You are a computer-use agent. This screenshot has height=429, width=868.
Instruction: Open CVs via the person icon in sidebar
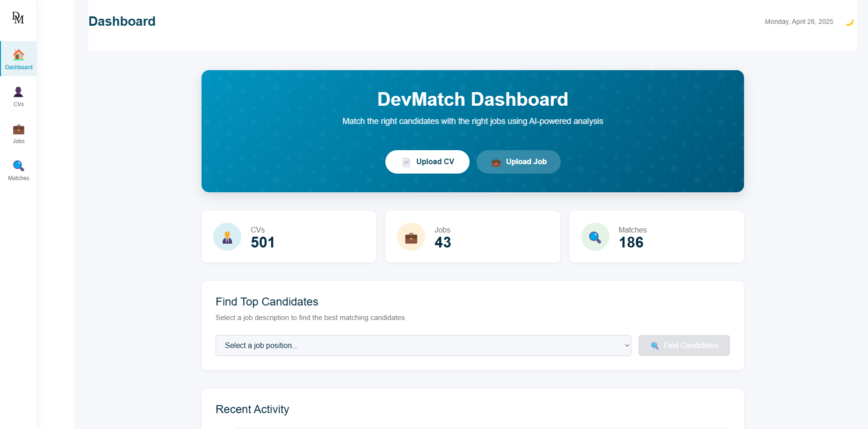tap(18, 91)
